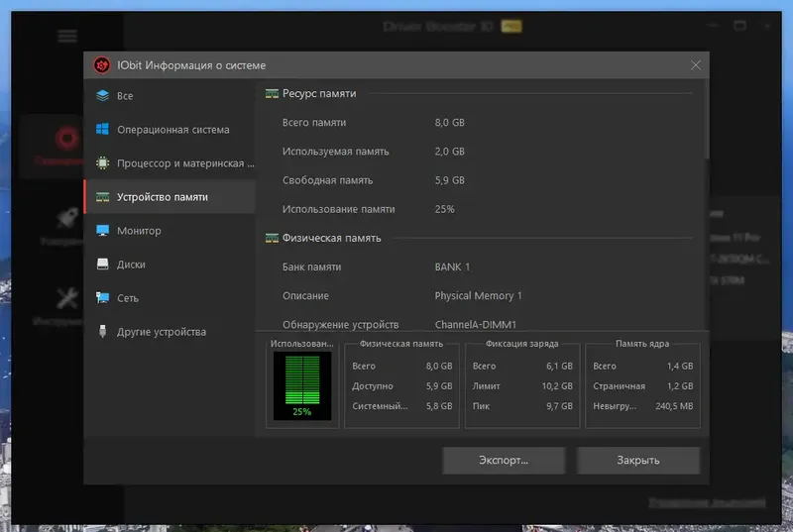Viewport: 793px width, 532px height.
Task: Click the Память ядра group title
Action: tap(642, 344)
